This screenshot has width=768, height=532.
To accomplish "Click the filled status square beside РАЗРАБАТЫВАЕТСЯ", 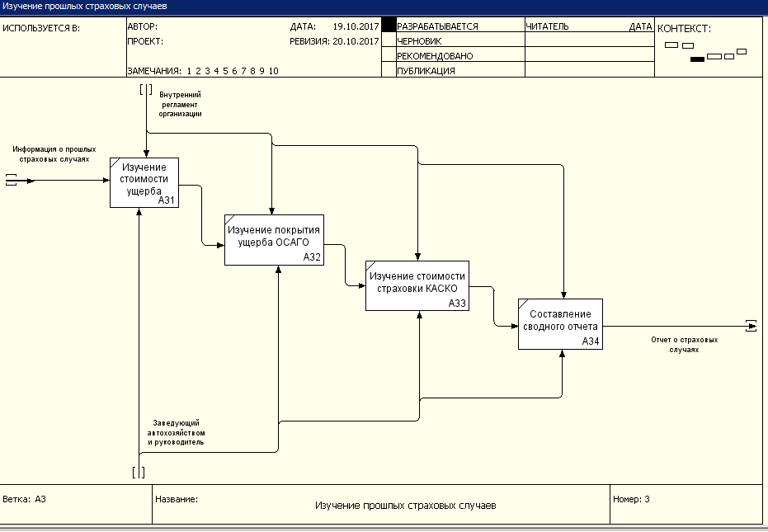I will (x=389, y=25).
